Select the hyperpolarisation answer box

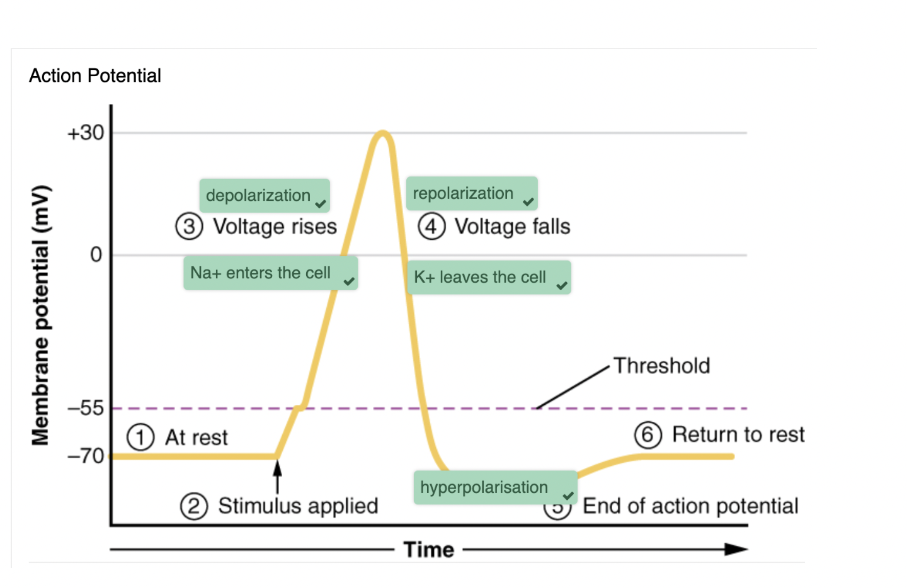point(484,487)
